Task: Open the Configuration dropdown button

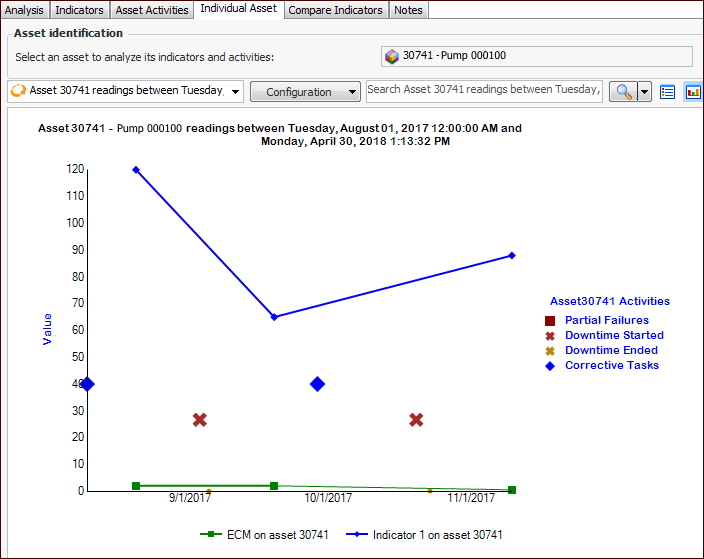Action: click(x=305, y=92)
